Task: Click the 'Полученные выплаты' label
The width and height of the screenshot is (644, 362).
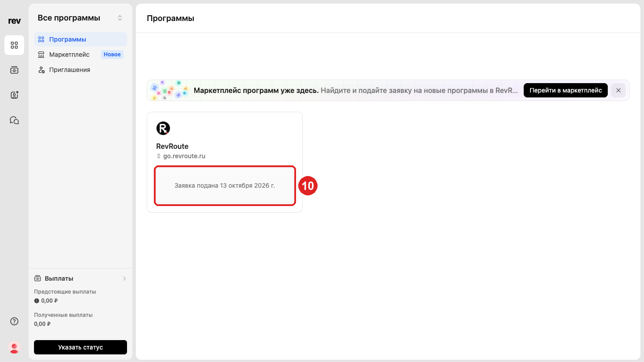Action: [63, 315]
